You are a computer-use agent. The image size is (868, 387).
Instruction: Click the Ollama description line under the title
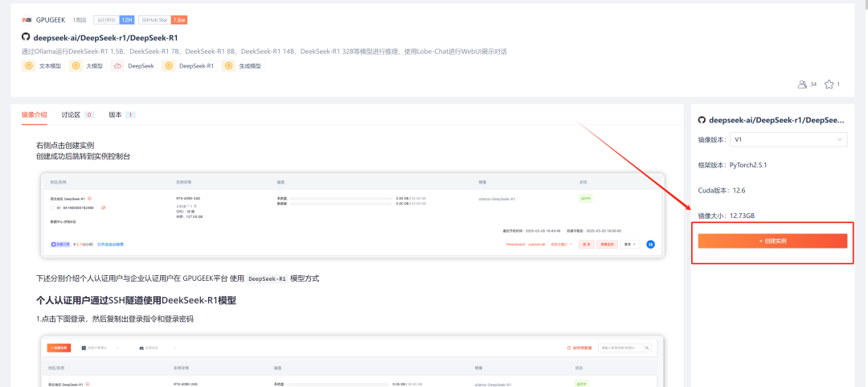point(264,51)
